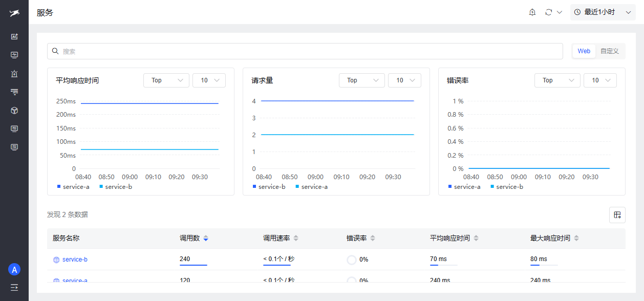Open the monitor icon in sidebar

click(x=14, y=55)
